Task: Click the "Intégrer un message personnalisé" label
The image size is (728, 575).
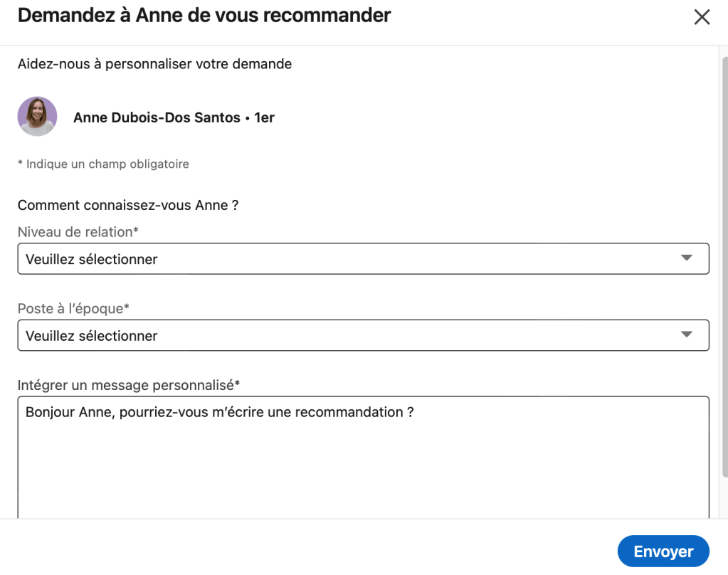Action: (128, 385)
